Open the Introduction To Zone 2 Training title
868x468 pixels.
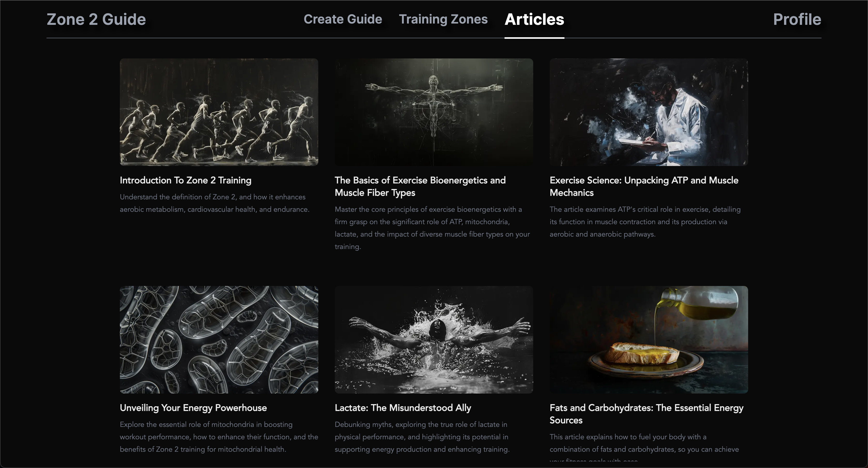pos(185,180)
